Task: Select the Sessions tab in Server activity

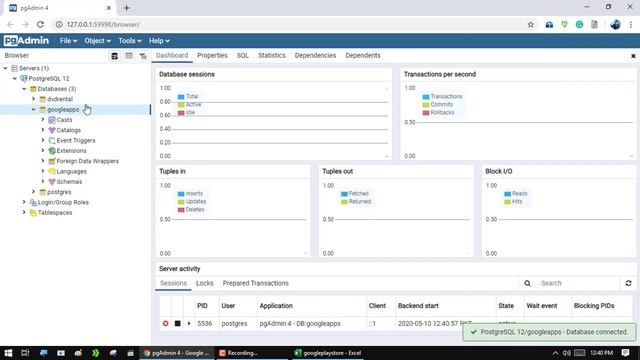Action: [173, 283]
